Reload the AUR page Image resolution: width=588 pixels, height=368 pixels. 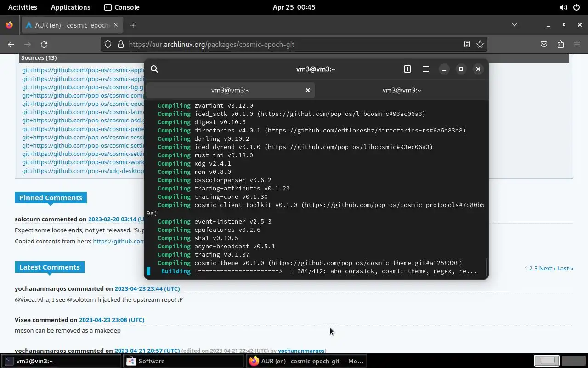click(x=44, y=44)
